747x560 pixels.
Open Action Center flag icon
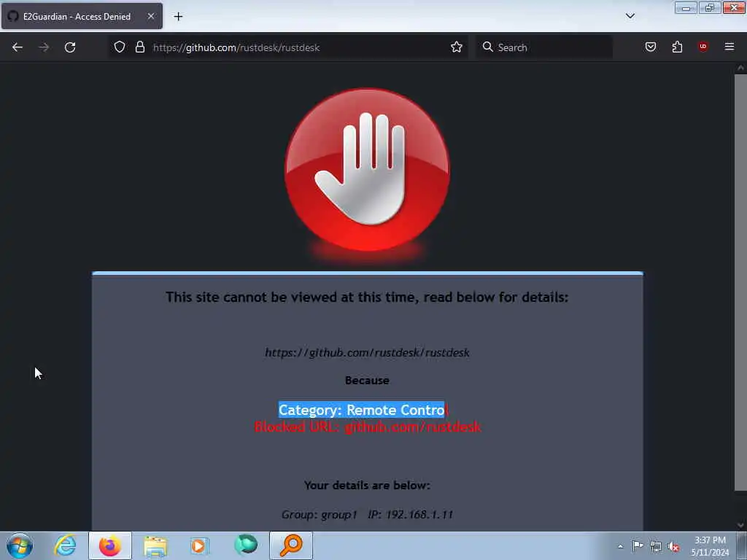[x=638, y=545]
